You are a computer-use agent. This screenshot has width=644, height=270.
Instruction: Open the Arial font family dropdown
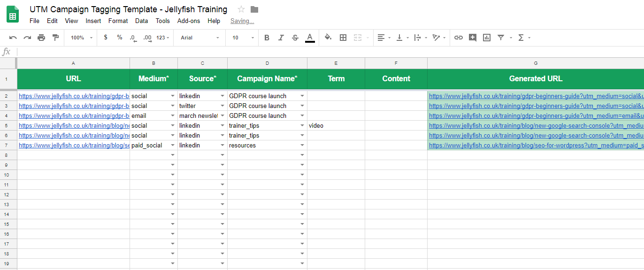pyautogui.click(x=199, y=38)
